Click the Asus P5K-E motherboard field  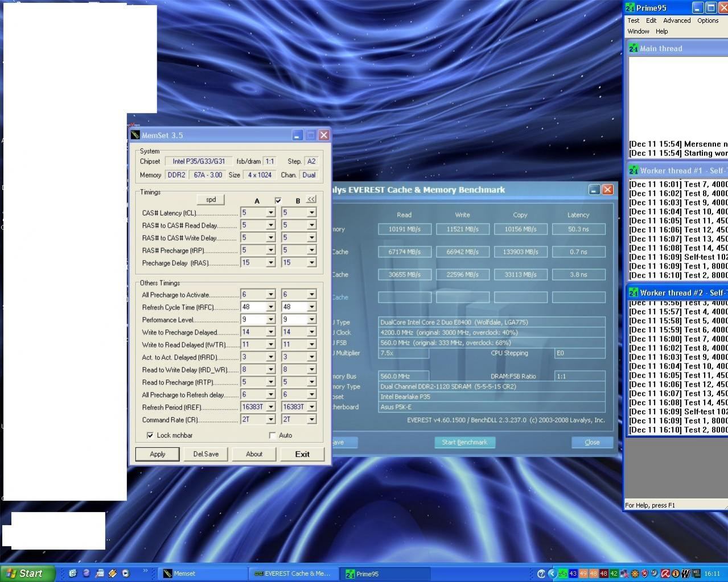(x=492, y=407)
